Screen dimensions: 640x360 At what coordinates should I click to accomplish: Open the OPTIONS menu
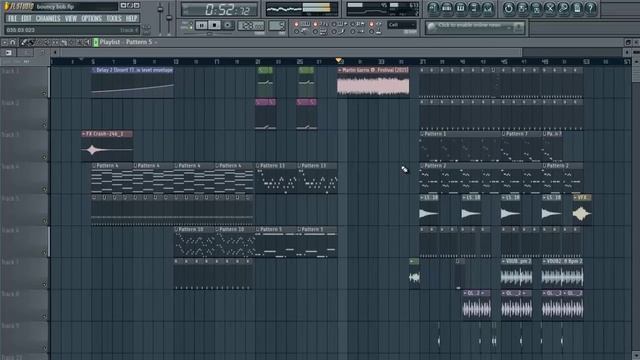[91, 18]
